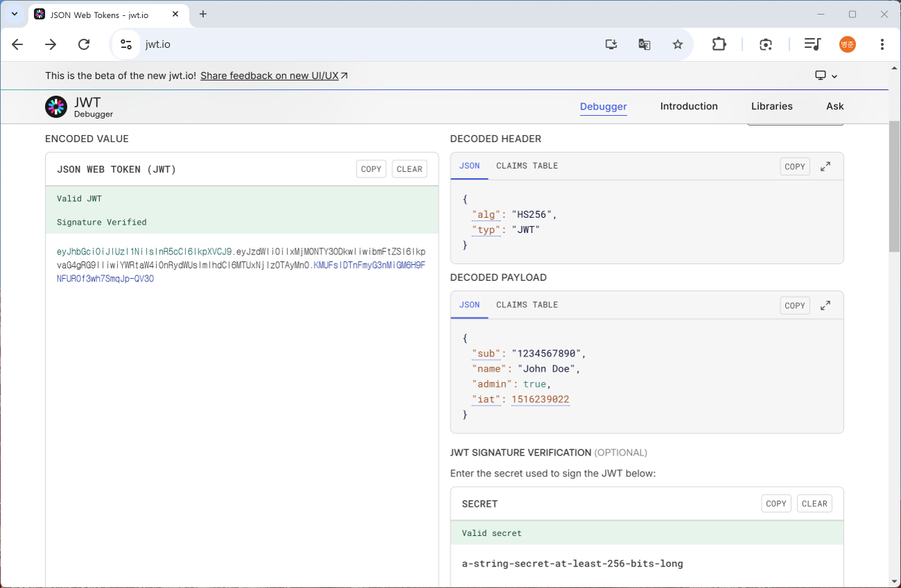Go back using browser back arrow
901x588 pixels.
[x=17, y=44]
